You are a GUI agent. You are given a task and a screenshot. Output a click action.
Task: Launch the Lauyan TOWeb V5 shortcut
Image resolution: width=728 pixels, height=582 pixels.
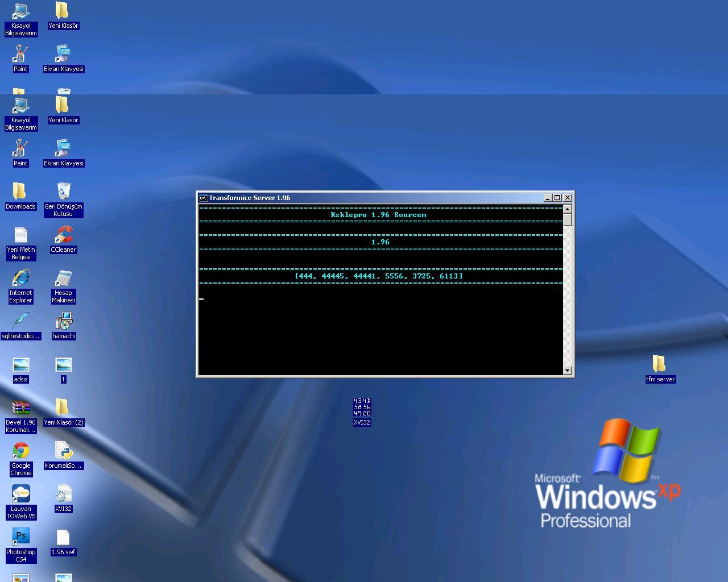point(20,502)
